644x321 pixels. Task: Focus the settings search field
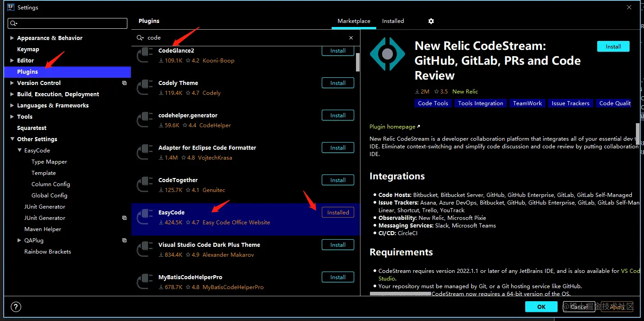coord(68,23)
